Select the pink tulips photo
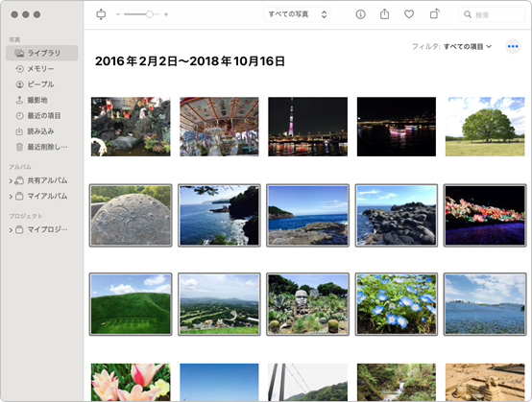 click(x=131, y=383)
